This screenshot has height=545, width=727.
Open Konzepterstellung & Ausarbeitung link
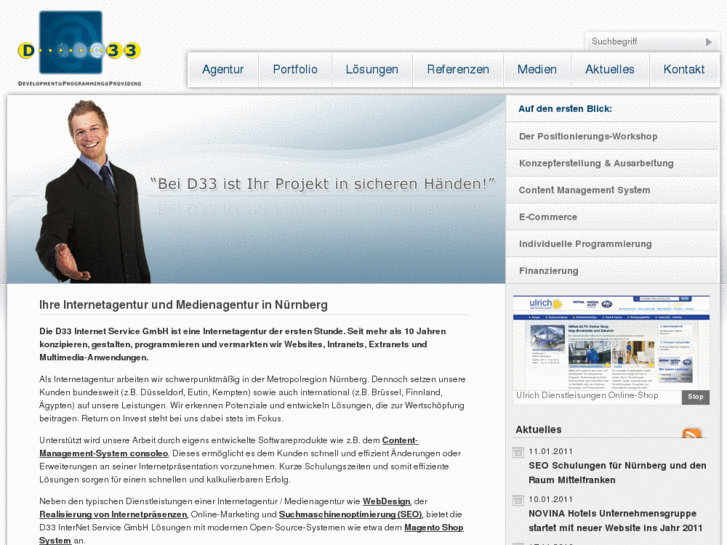click(x=612, y=163)
